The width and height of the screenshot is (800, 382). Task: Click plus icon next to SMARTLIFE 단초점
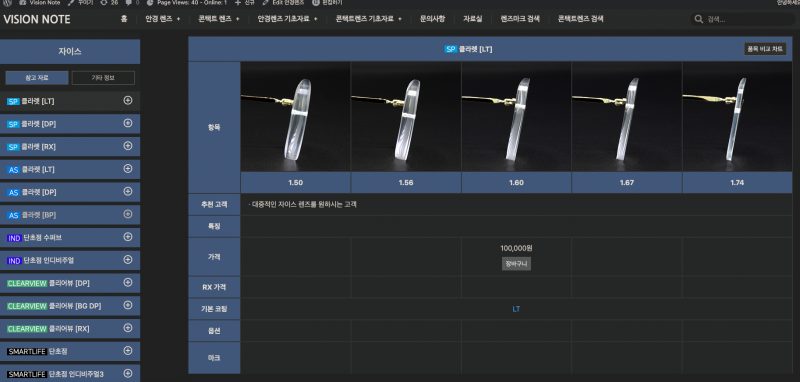[x=128, y=350]
